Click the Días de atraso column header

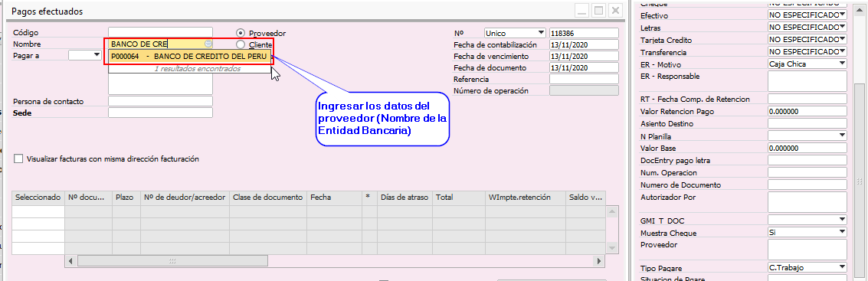[x=405, y=198]
